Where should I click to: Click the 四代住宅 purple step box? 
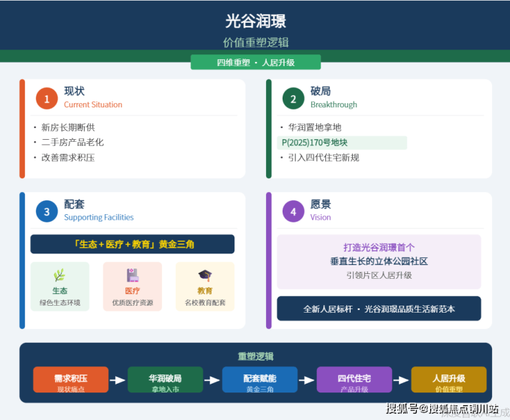pyautogui.click(x=354, y=380)
